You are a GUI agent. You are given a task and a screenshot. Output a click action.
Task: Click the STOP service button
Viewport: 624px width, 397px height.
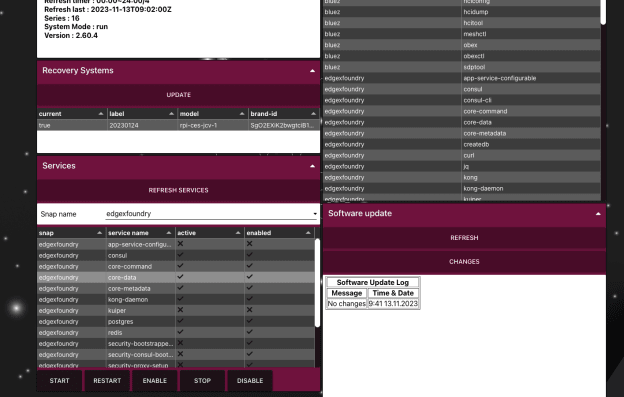point(202,381)
